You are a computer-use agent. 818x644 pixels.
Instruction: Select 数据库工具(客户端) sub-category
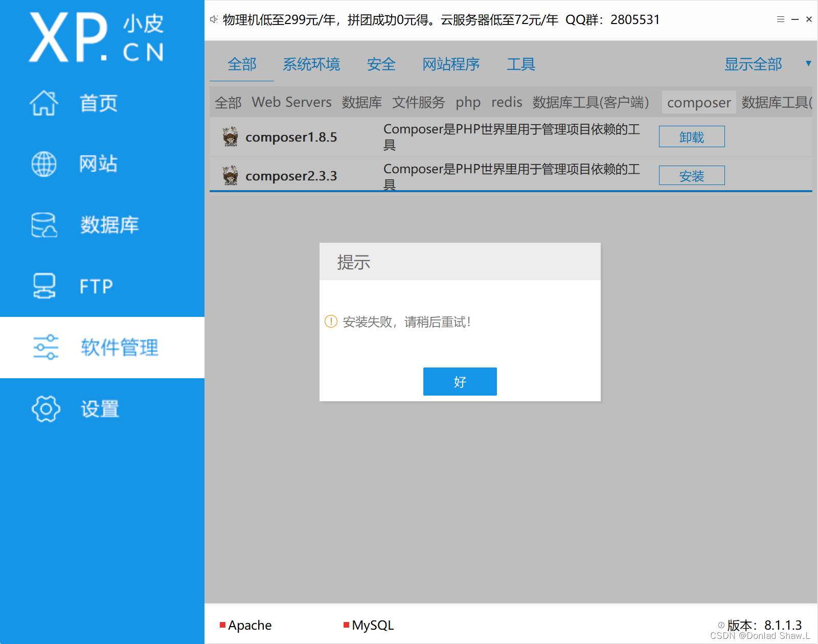(x=590, y=103)
